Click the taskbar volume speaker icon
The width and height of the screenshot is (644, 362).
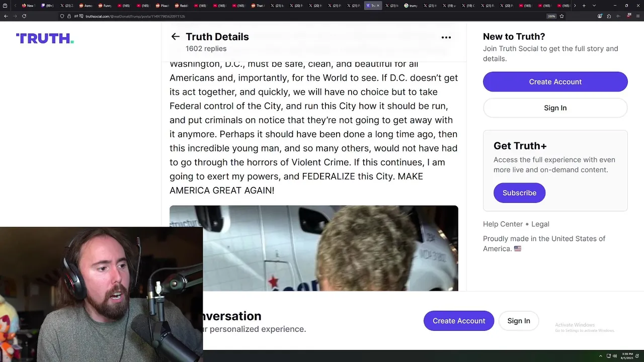614,356
